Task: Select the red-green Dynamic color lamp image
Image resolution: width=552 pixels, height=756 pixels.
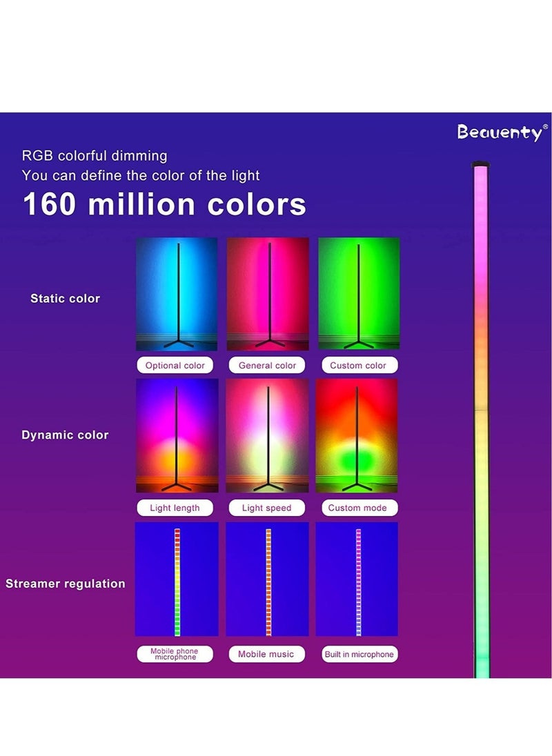Action: (x=358, y=436)
